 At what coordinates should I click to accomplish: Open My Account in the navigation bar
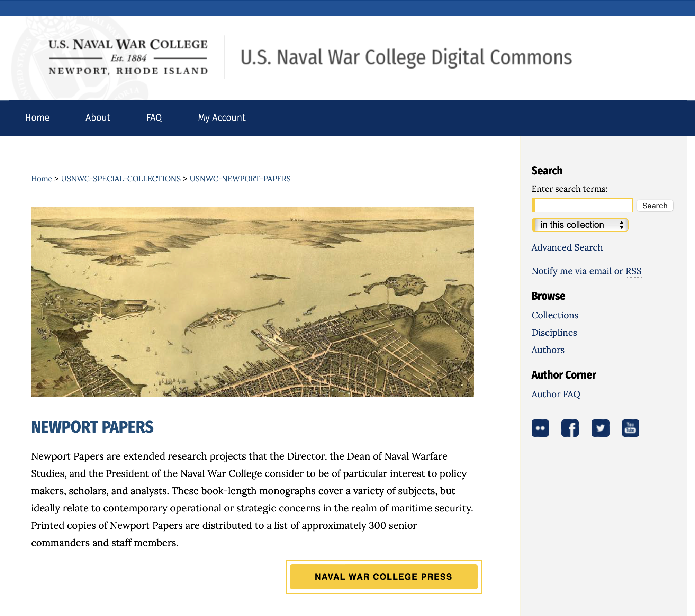tap(222, 118)
